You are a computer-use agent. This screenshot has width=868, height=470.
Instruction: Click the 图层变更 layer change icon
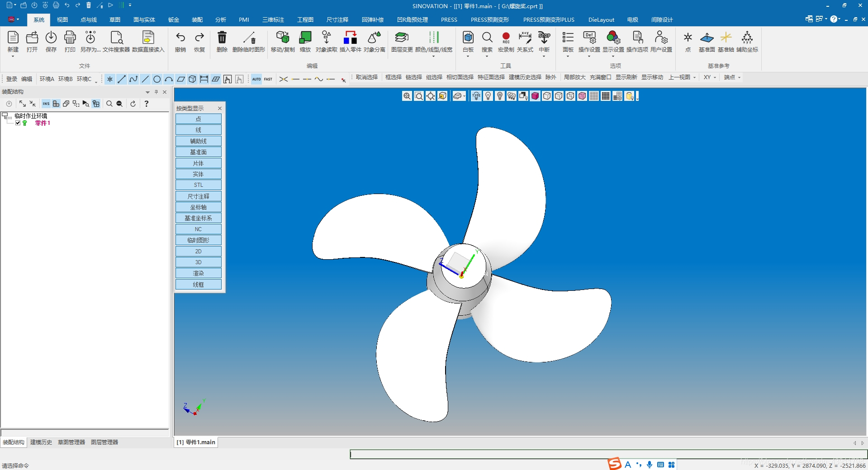tap(402, 38)
